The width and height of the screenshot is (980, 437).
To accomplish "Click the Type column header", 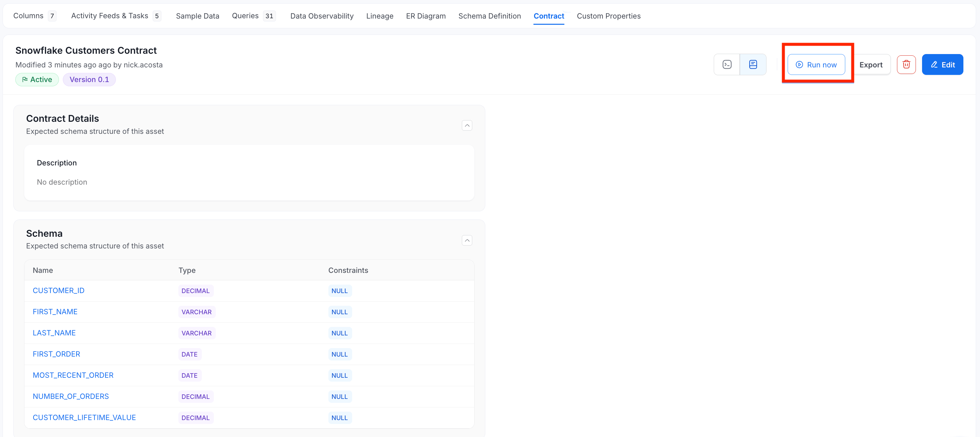I will click(187, 270).
